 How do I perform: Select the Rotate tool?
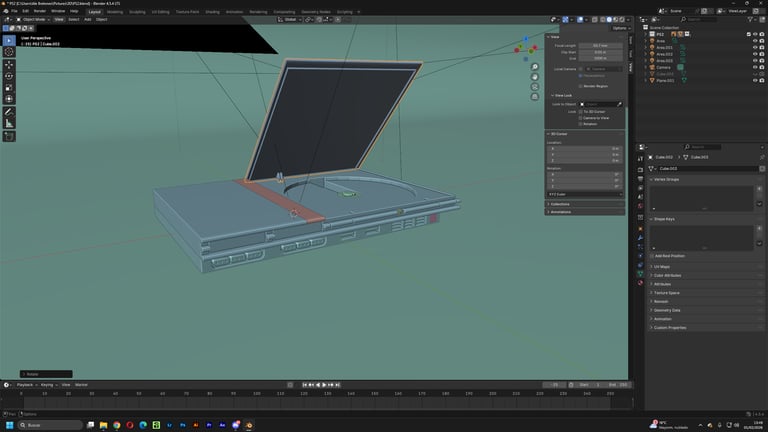click(9, 76)
